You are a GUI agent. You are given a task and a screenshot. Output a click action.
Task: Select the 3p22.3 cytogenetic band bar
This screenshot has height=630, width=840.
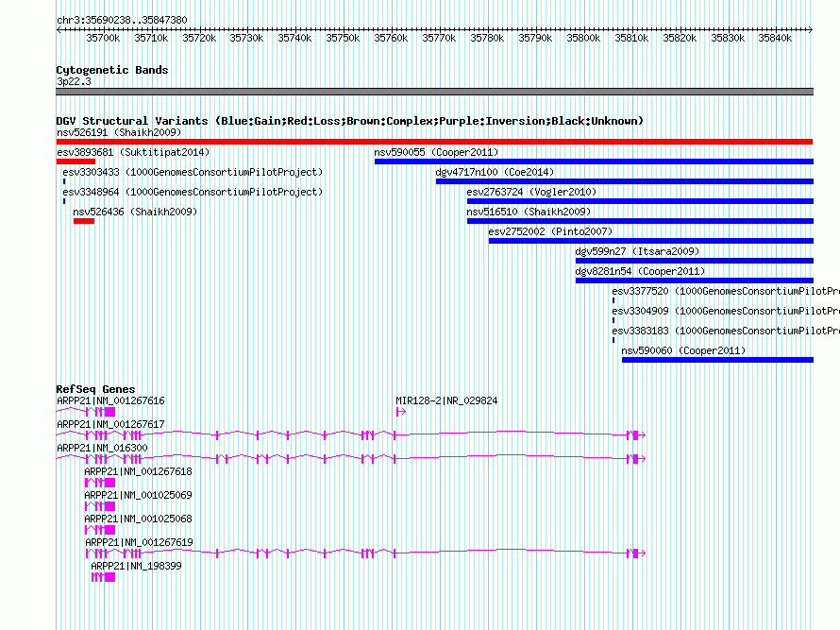(434, 92)
